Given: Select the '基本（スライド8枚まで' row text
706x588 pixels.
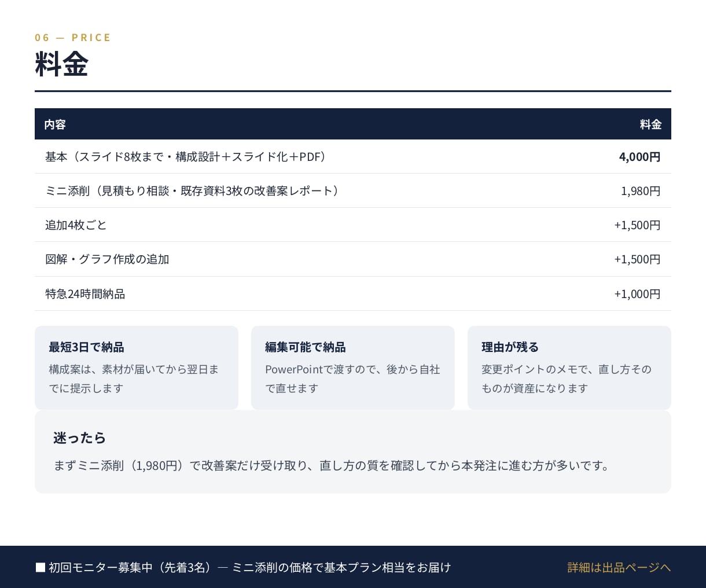Looking at the screenshot, I should [185, 157].
